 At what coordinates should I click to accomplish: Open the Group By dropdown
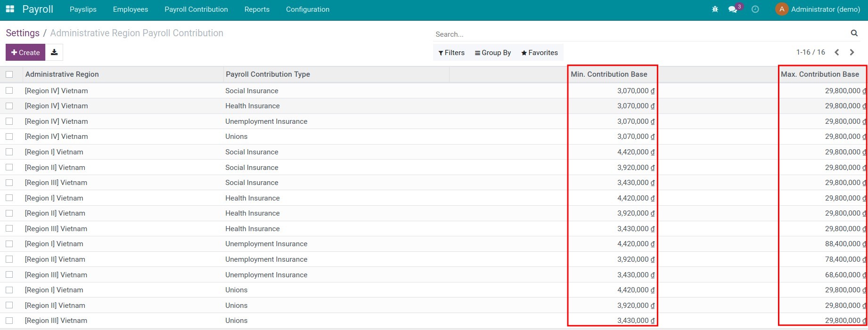493,53
